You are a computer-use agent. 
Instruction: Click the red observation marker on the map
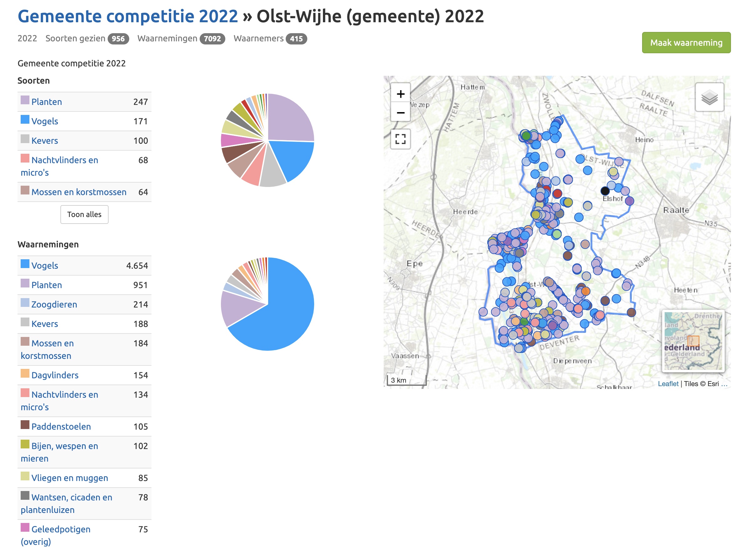coord(557,193)
